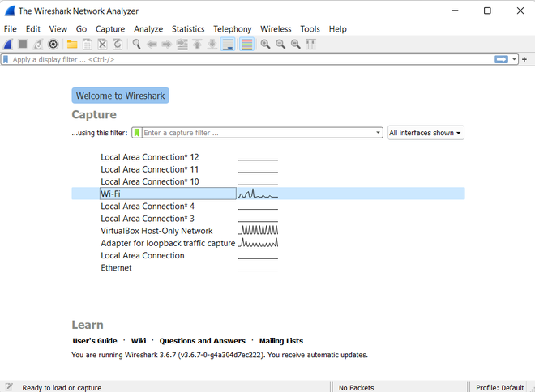The height and width of the screenshot is (392, 535).
Task: Open the Questions and Answers link
Action: (x=203, y=341)
